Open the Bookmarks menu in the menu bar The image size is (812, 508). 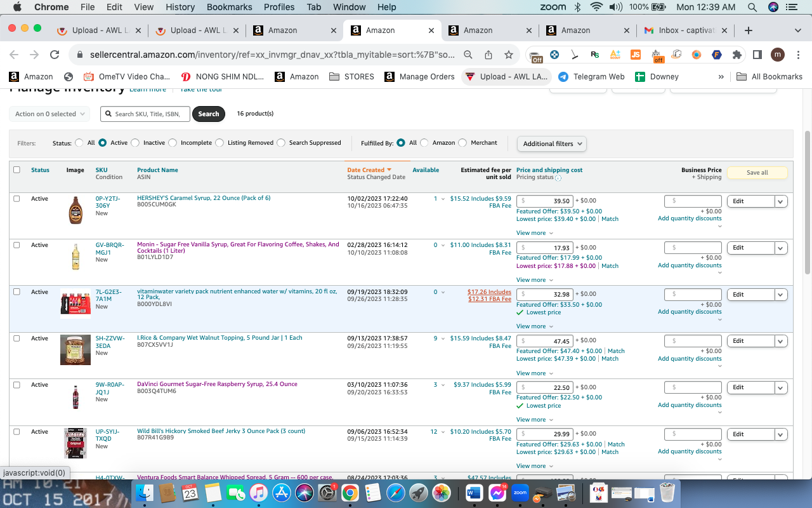tap(229, 7)
